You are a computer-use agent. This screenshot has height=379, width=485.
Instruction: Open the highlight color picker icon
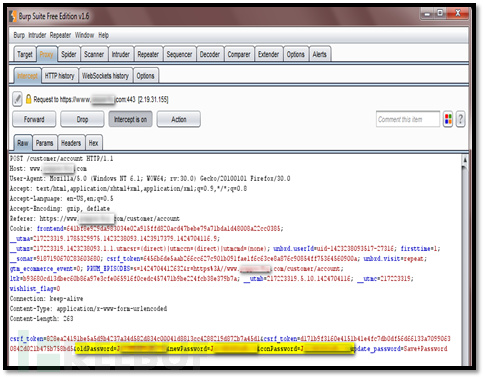pos(448,119)
